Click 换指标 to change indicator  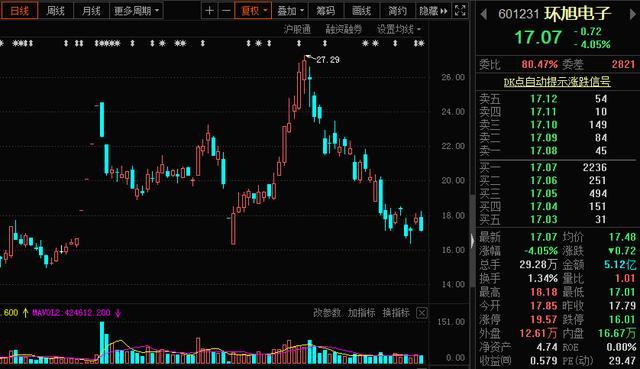(x=396, y=313)
